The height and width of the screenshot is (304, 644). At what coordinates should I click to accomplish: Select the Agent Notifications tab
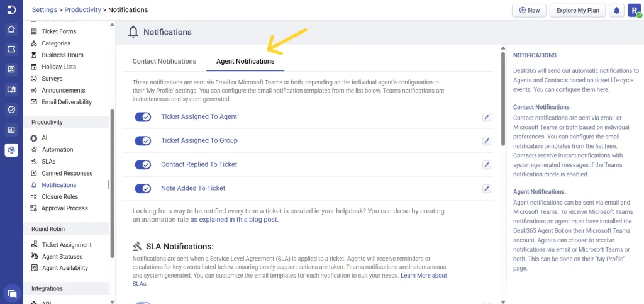[x=245, y=61]
